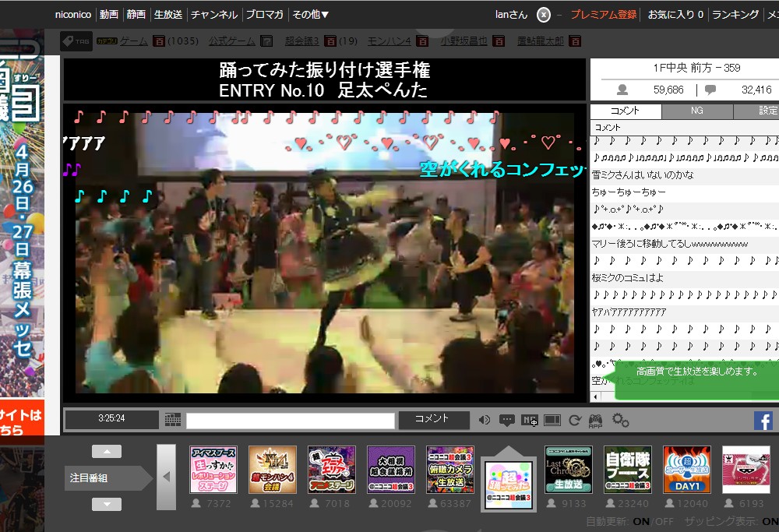Viewport: 779px width, 532px height.
Task: Select comment 雪ミクさんはいないのかな
Action: tap(685, 174)
